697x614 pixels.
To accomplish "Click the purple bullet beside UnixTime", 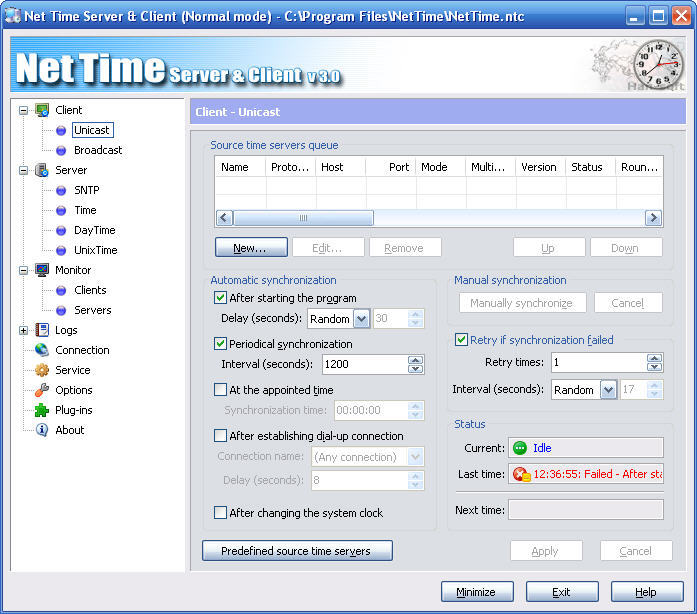I will pos(61,250).
